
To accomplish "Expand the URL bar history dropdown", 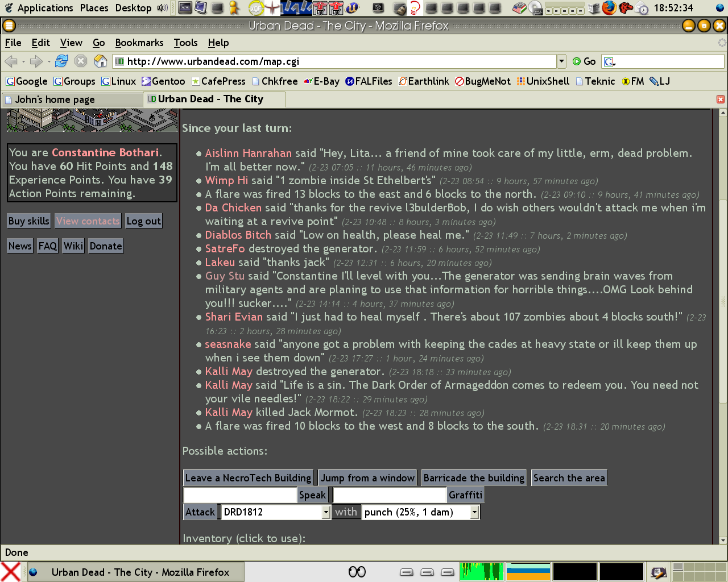I will pos(561,61).
